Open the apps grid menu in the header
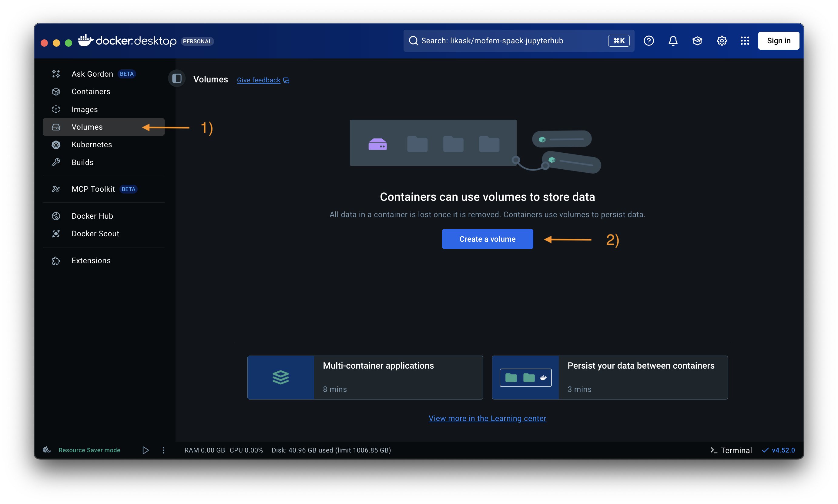This screenshot has height=504, width=838. (x=745, y=40)
